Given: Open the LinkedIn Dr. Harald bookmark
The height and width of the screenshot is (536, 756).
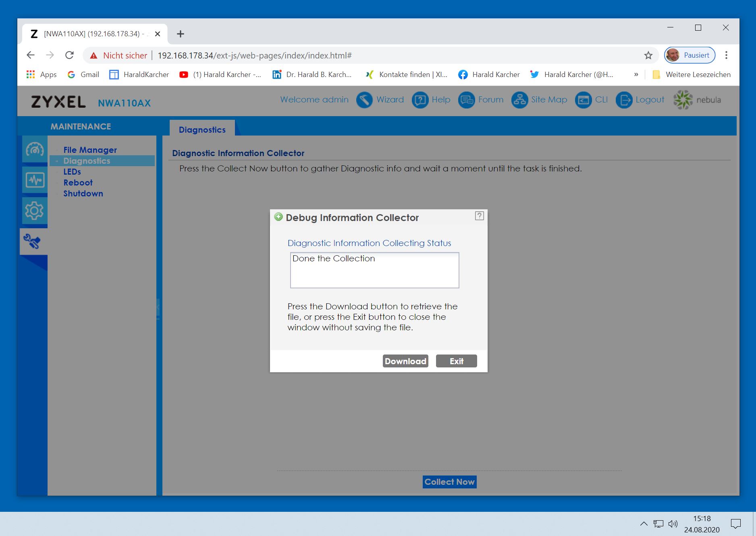Looking at the screenshot, I should click(x=312, y=75).
